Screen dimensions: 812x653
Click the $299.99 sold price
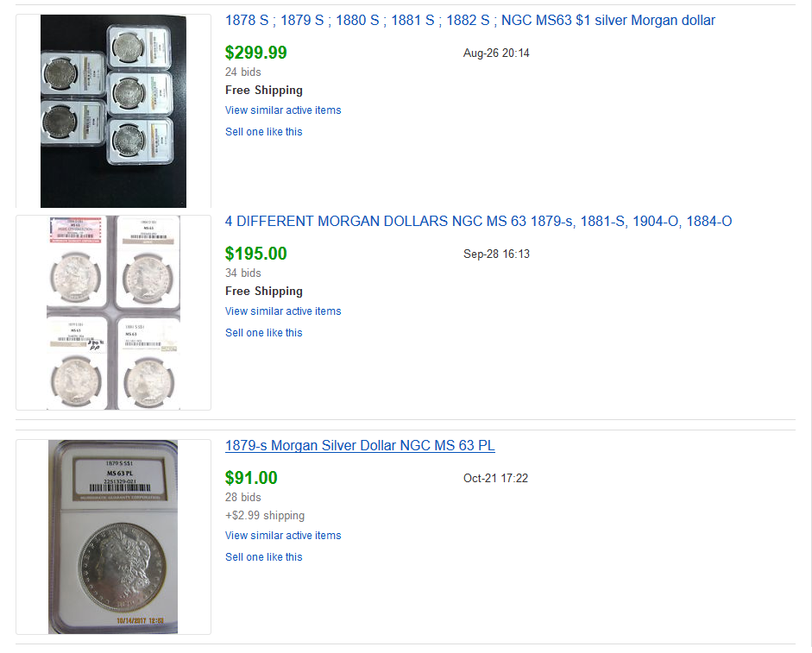(x=256, y=53)
